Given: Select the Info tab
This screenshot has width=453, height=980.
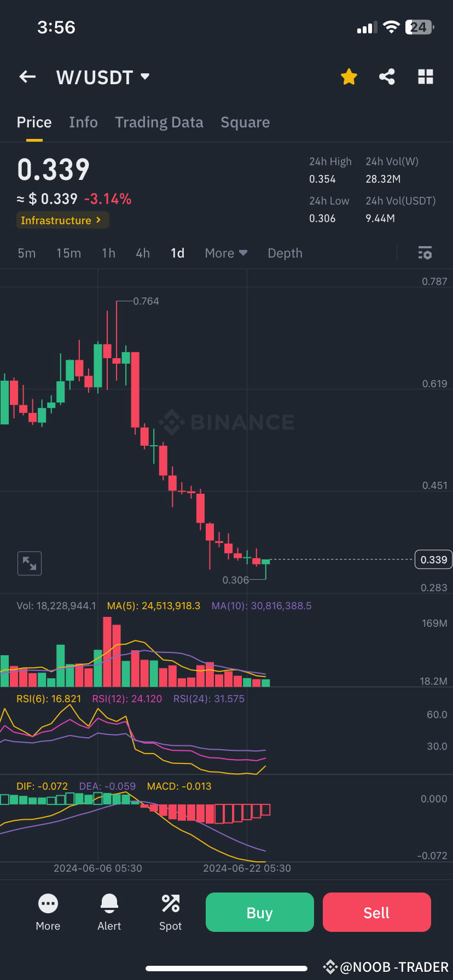Looking at the screenshot, I should click(x=83, y=122).
